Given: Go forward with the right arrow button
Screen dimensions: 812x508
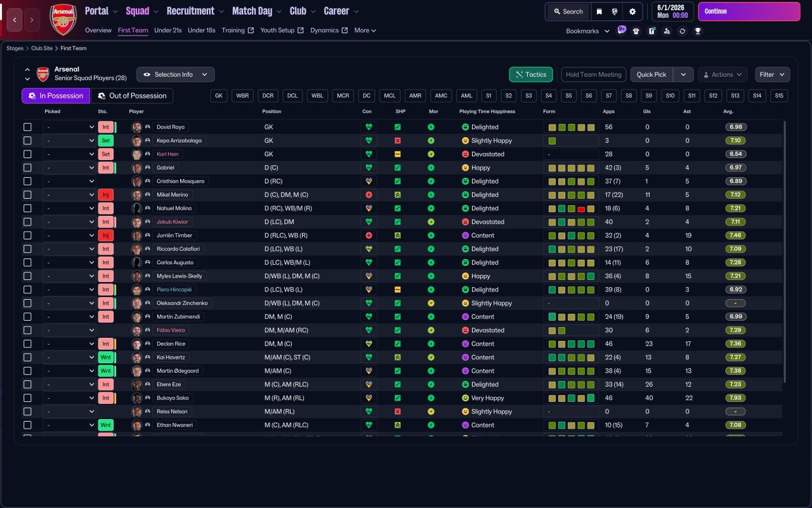Looking at the screenshot, I should (x=32, y=20).
